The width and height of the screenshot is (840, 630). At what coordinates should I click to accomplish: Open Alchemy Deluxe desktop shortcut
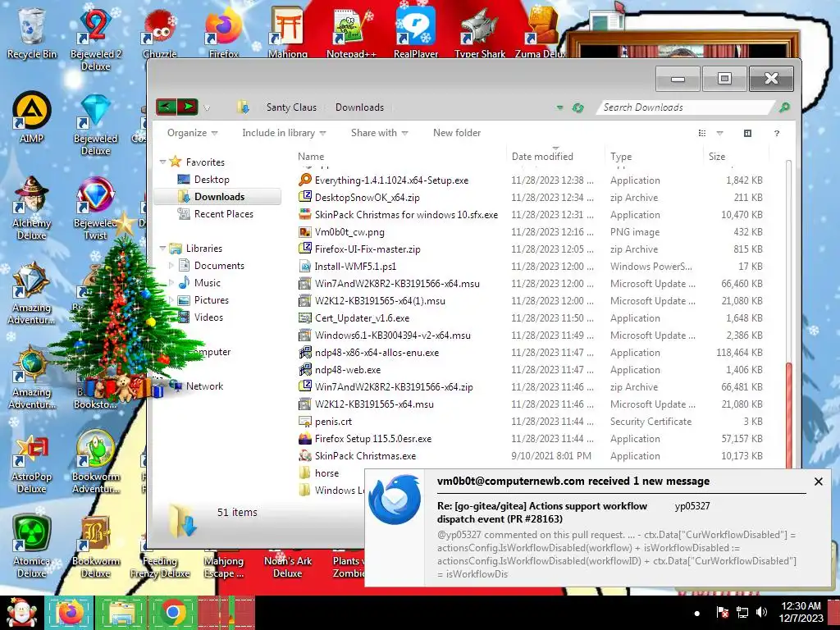point(32,208)
